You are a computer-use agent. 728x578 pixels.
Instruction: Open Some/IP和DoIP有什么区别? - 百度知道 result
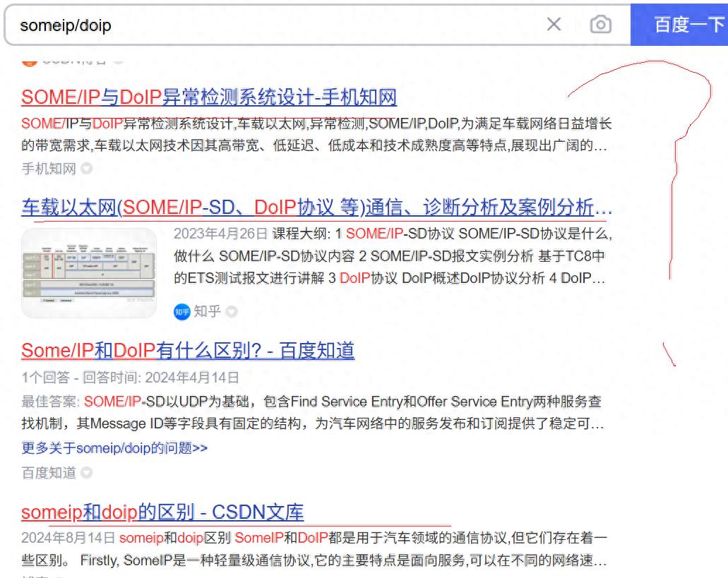pyautogui.click(x=188, y=351)
